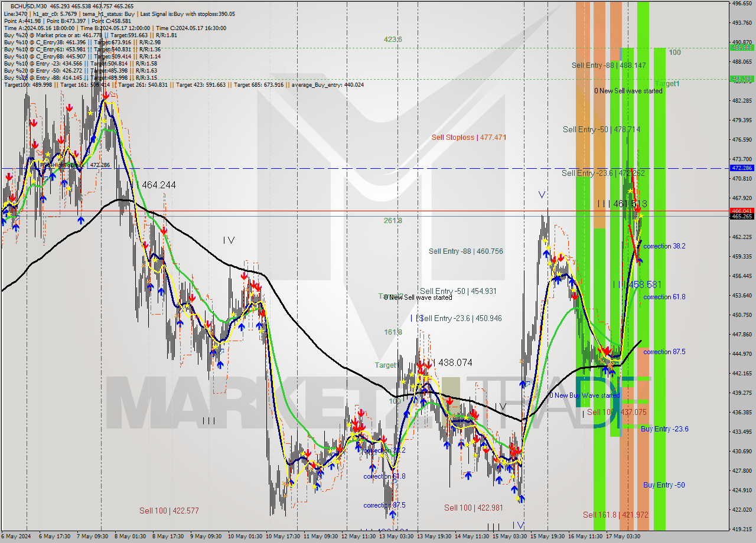Select the red 466.041 price tag
The height and width of the screenshot is (543, 756).
click(x=742, y=211)
